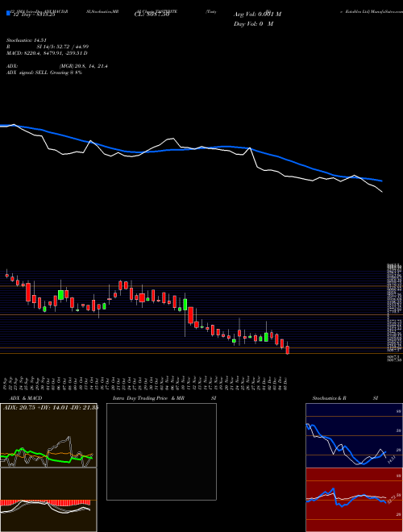Viewport: 403px width, 532px height.
Task: Open the red RSI chart panel
Action: (354, 500)
